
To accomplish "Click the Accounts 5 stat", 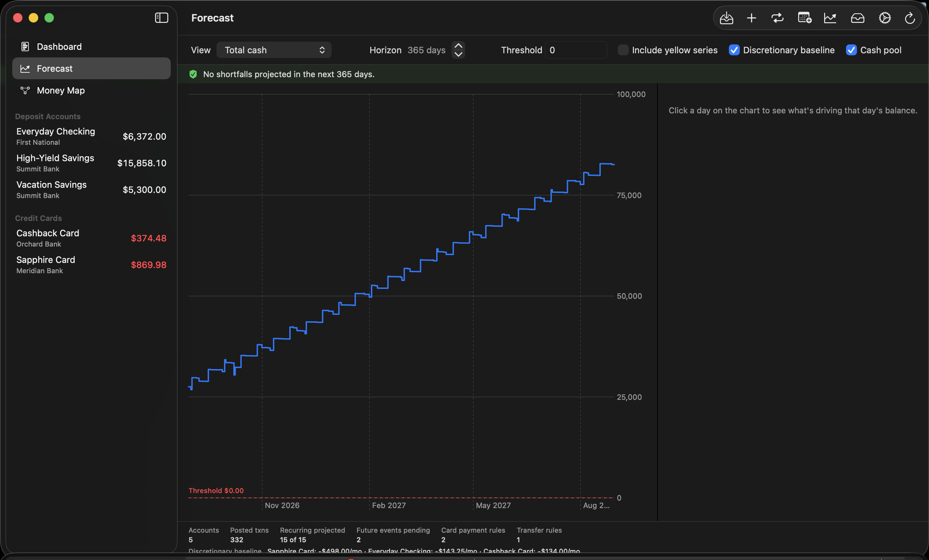I will click(x=204, y=535).
